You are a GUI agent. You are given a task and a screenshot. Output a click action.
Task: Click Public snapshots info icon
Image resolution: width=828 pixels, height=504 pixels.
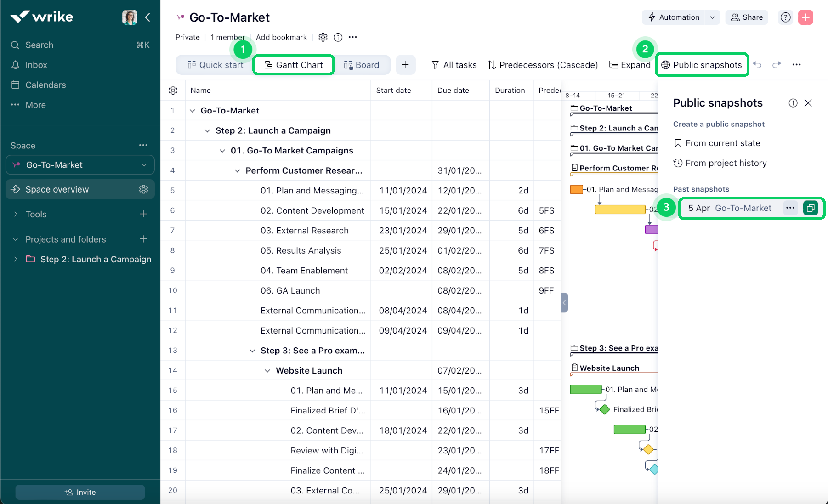tap(793, 103)
